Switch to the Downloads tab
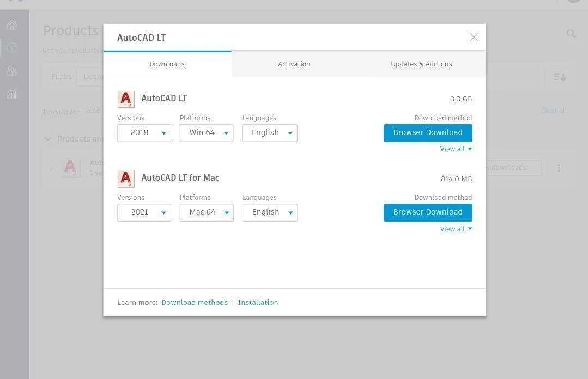Viewport: 588px width, 379px height. click(x=167, y=64)
